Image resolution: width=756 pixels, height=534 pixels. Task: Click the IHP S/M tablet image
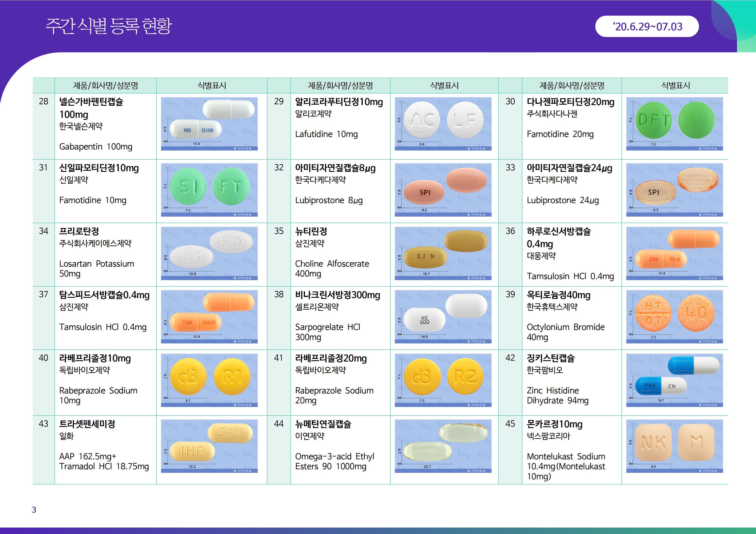point(209,446)
